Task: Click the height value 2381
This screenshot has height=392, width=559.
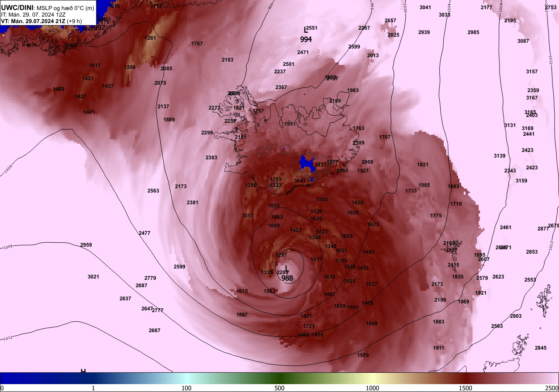Action: (193, 203)
